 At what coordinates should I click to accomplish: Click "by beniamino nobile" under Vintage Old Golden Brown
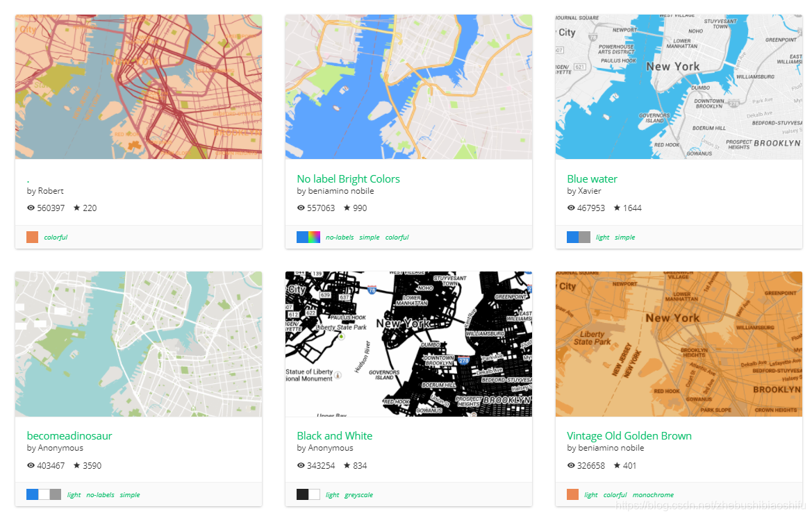click(x=606, y=448)
